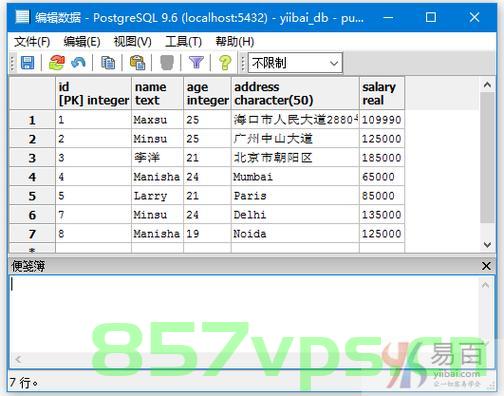Image resolution: width=504 pixels, height=396 pixels.
Task: Select row header 2
Action: (x=32, y=139)
